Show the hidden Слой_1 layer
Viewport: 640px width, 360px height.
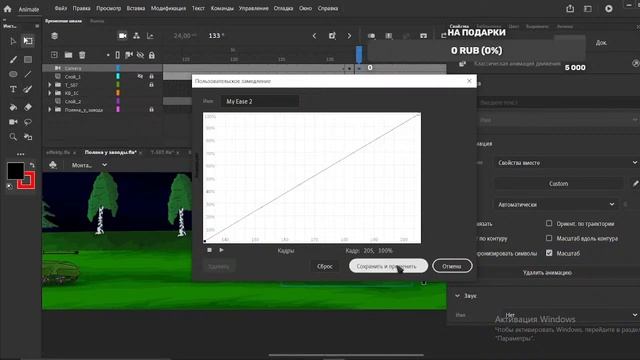tap(140, 76)
